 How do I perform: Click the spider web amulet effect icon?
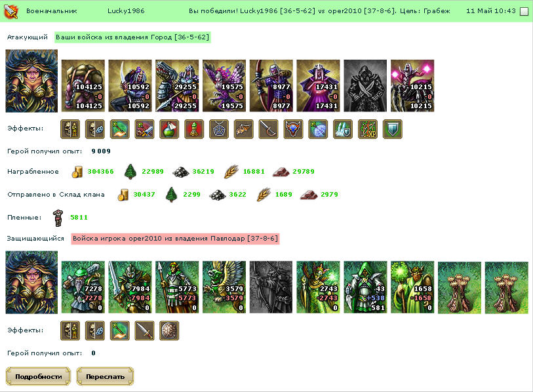point(218,129)
